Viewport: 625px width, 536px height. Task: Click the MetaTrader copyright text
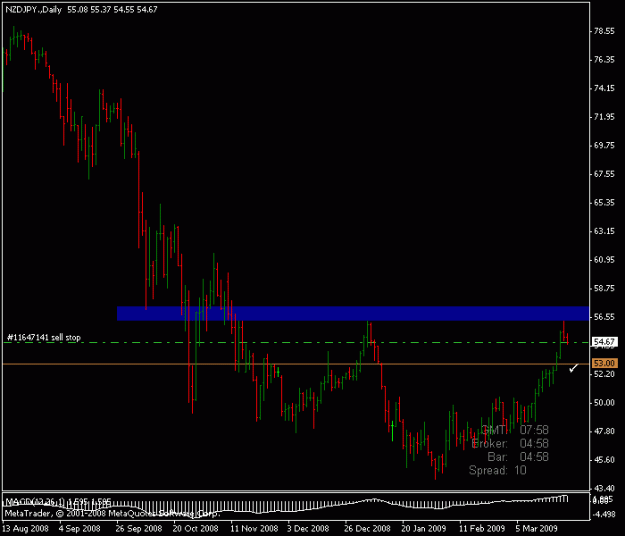(112, 513)
